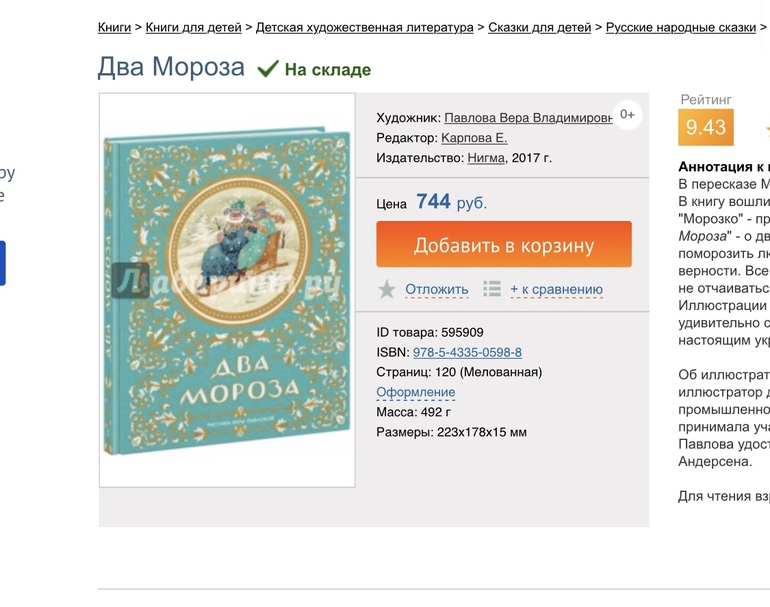
Task: Navigate to Сказки для детей breadcrumb
Action: [540, 27]
